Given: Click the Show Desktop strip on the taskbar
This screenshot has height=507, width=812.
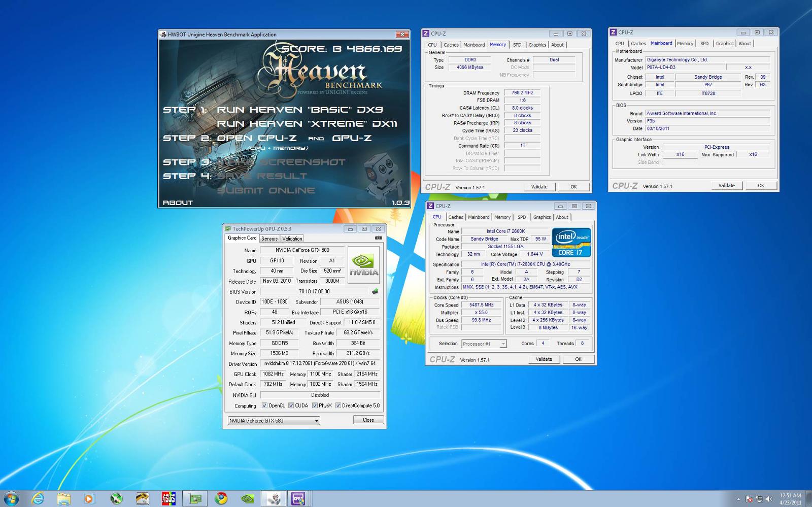Looking at the screenshot, I should pyautogui.click(x=809, y=499).
